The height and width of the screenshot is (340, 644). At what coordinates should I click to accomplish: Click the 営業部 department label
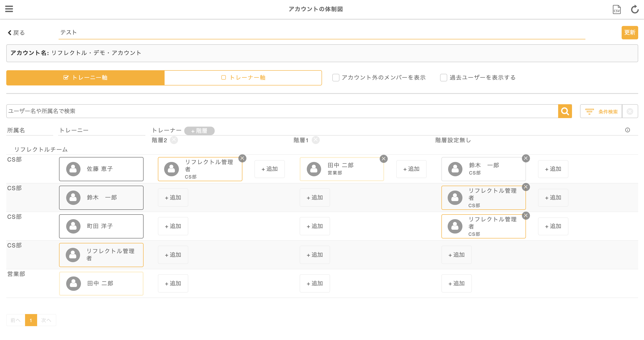coord(16,274)
